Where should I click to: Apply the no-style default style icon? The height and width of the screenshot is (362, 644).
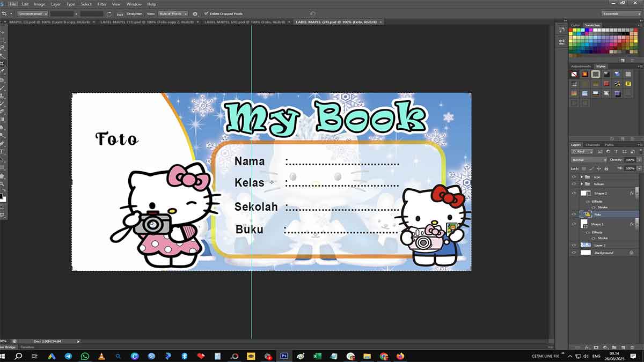click(574, 74)
